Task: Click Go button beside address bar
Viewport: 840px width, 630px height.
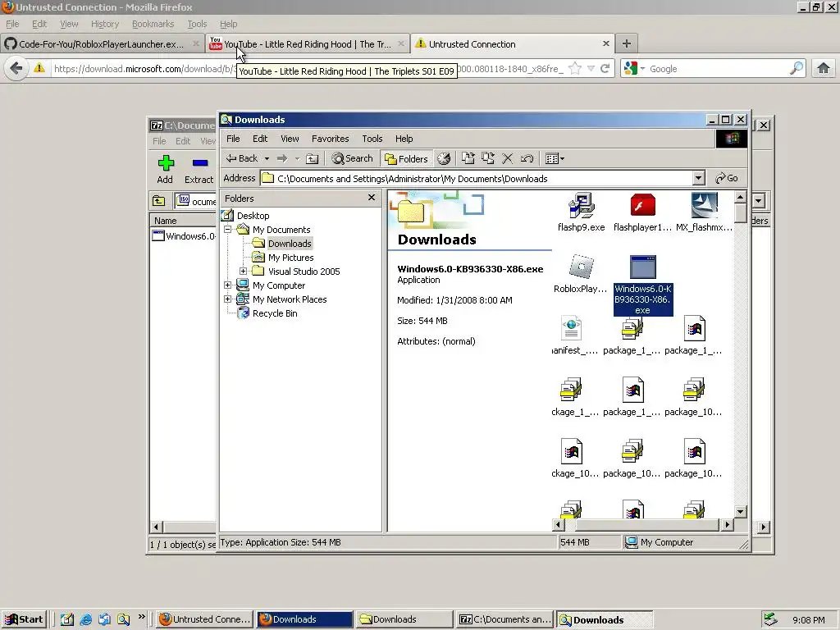Action: point(727,178)
